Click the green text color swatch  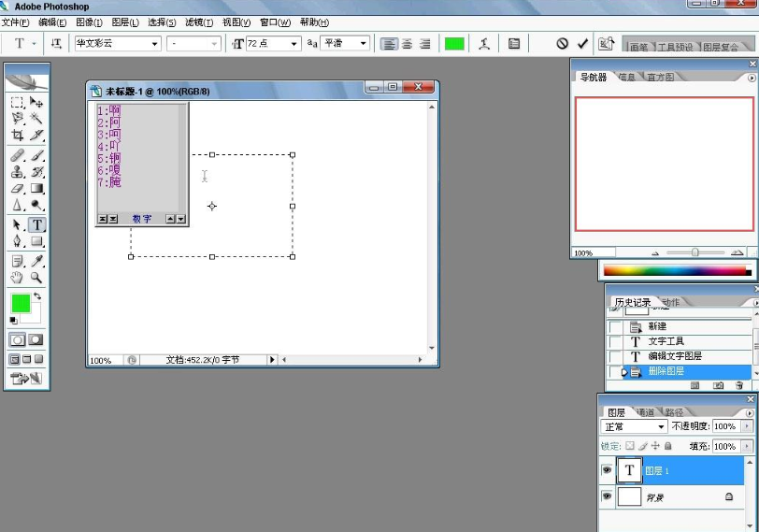click(454, 44)
